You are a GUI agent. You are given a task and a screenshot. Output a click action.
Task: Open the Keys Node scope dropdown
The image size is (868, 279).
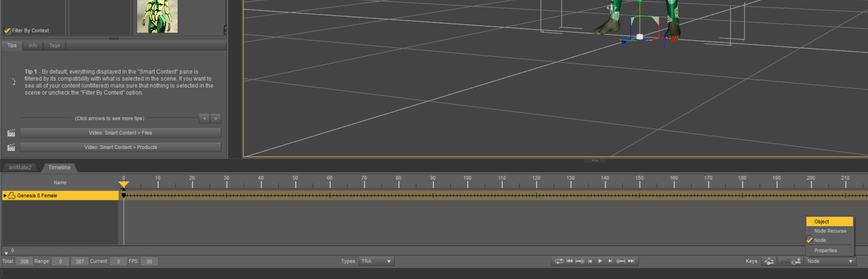pos(830,261)
